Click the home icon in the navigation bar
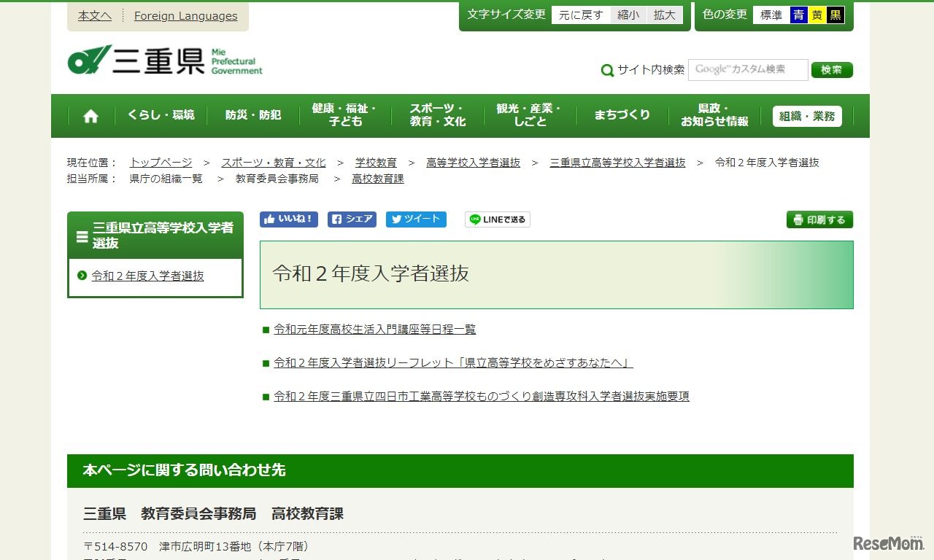 [90, 115]
